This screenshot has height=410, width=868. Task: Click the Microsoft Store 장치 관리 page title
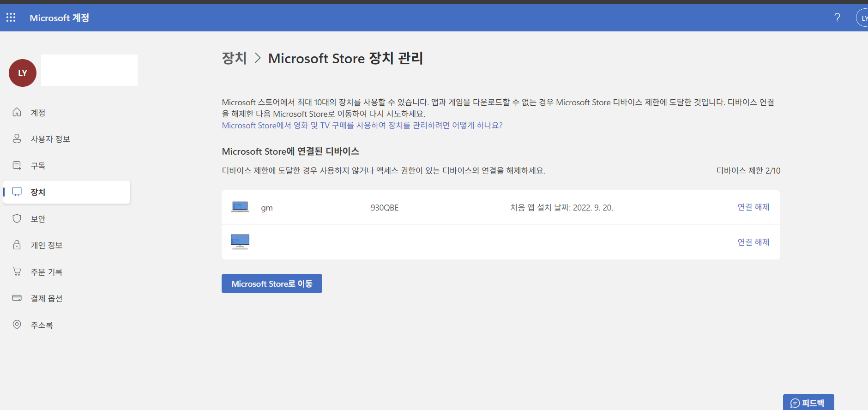(x=345, y=58)
